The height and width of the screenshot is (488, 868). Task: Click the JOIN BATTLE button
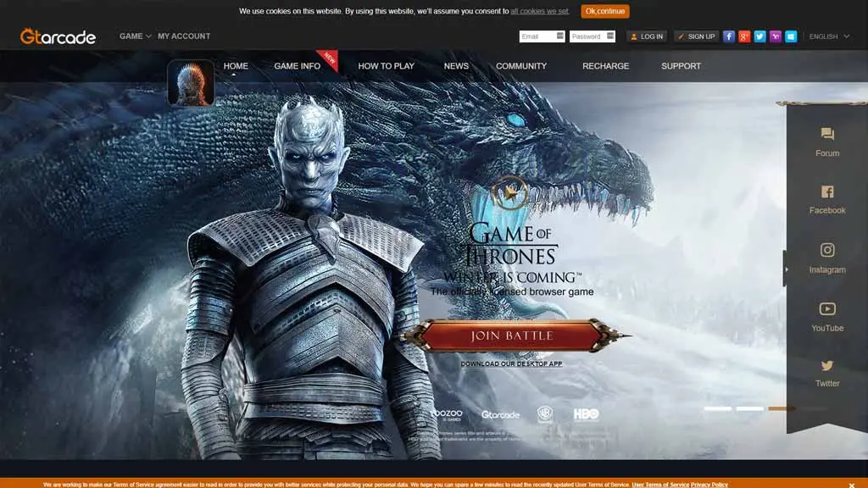(x=512, y=335)
